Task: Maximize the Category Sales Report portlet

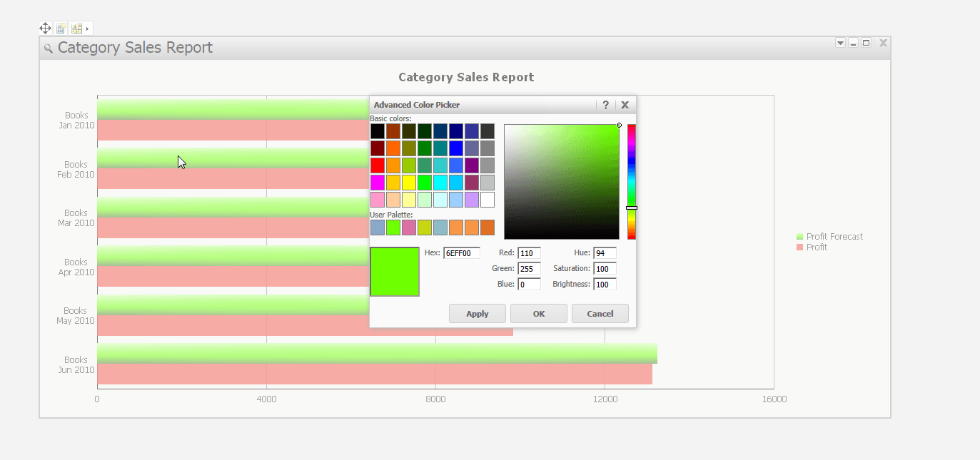Action: coord(867,43)
